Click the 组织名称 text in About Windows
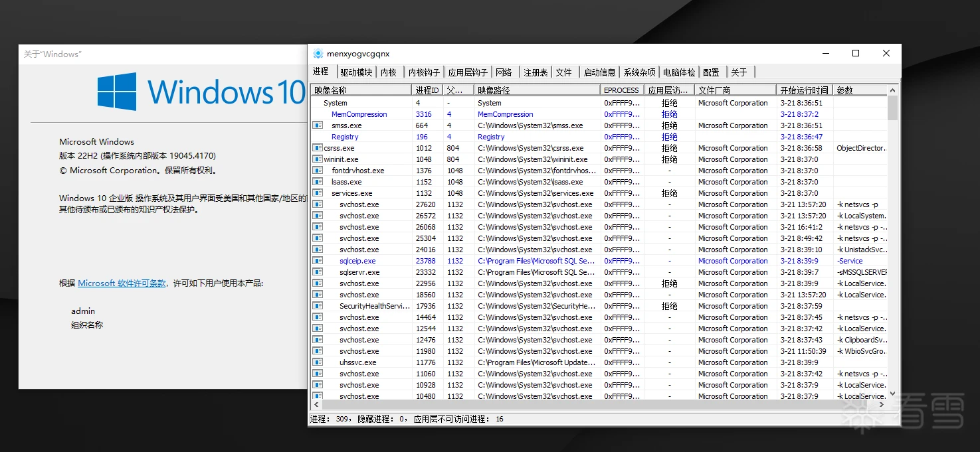The height and width of the screenshot is (452, 980). coord(87,325)
